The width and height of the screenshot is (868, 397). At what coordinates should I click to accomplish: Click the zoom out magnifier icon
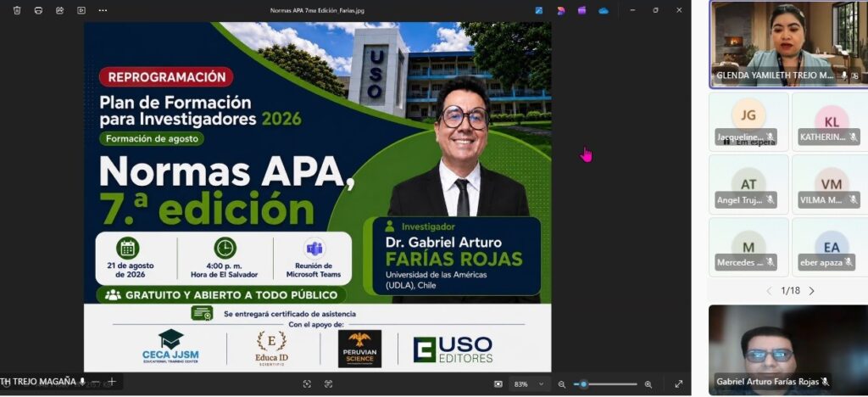tap(562, 384)
